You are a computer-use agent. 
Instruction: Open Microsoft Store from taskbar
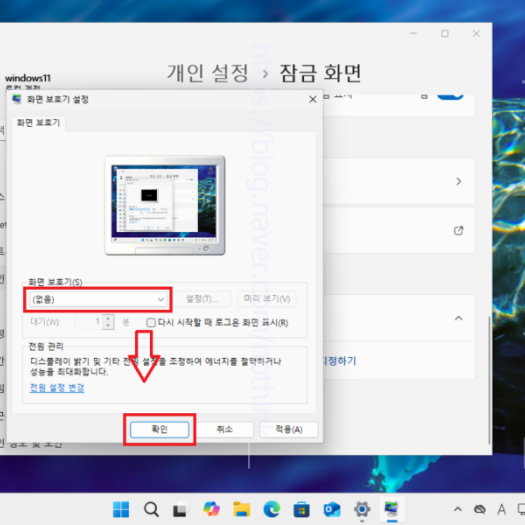(x=301, y=510)
